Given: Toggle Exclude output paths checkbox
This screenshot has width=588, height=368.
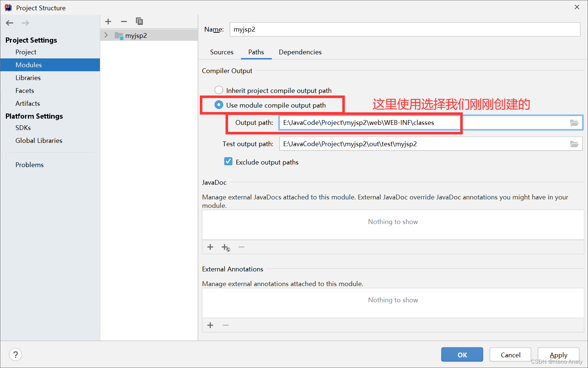Looking at the screenshot, I should pyautogui.click(x=228, y=162).
